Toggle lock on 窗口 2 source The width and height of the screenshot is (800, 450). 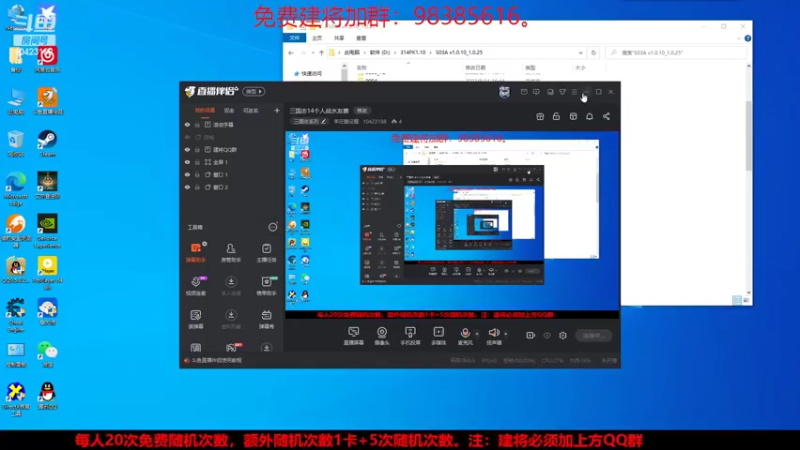pos(197,187)
